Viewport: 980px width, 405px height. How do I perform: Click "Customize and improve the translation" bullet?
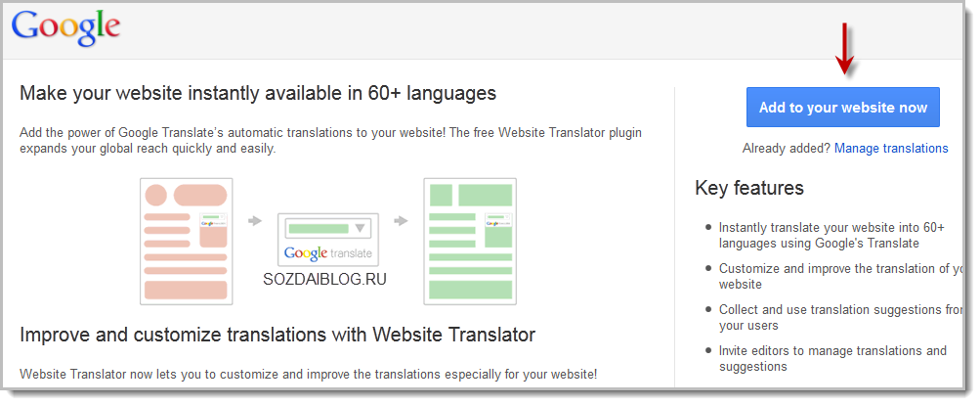[840, 276]
